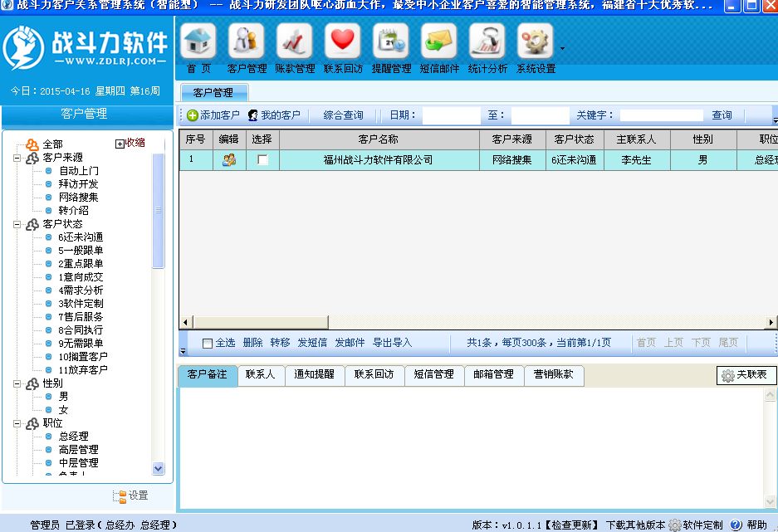Switch to the 联系人 tab

coord(261,374)
